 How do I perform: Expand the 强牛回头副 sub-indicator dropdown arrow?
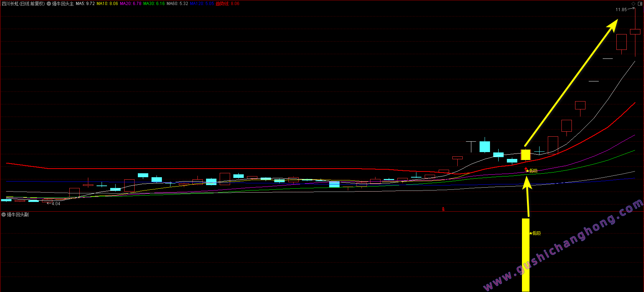4,215
